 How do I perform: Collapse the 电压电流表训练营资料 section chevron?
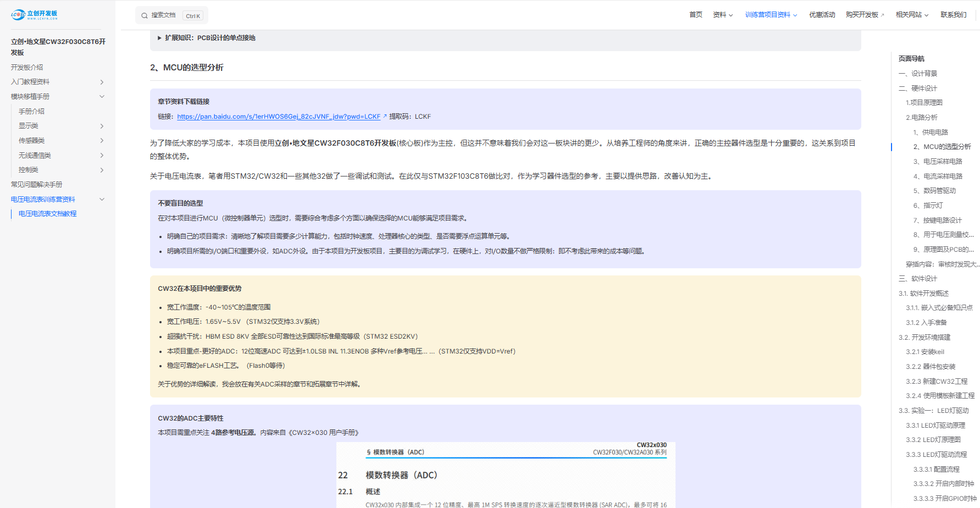click(x=102, y=200)
